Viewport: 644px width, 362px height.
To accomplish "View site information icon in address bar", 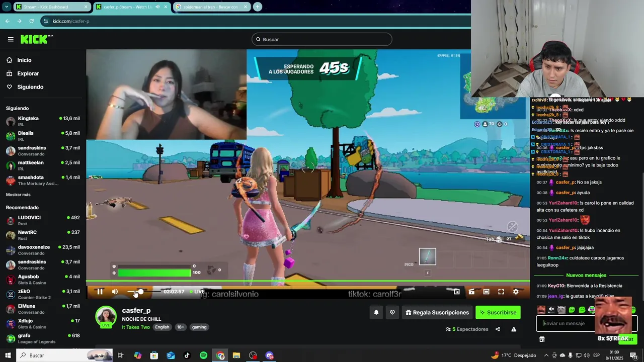I will 46,21.
